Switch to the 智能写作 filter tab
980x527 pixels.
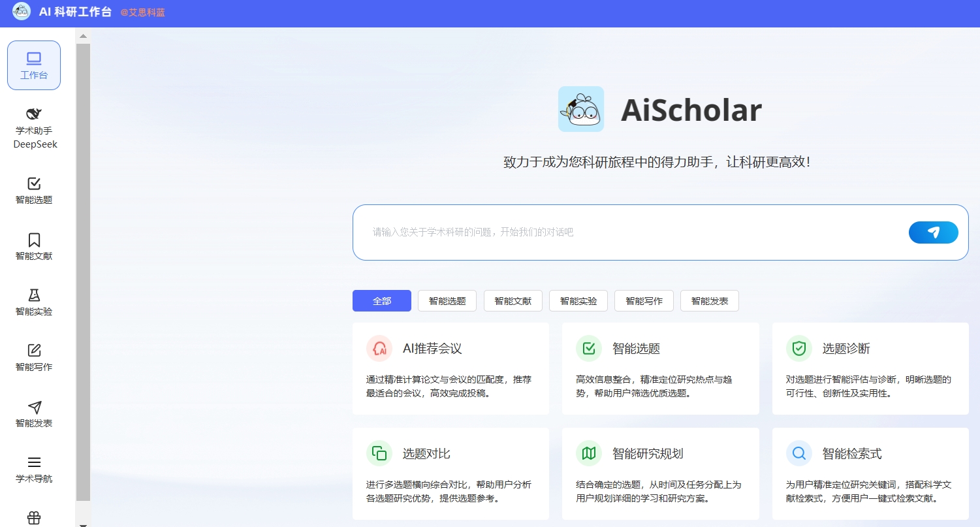point(644,301)
